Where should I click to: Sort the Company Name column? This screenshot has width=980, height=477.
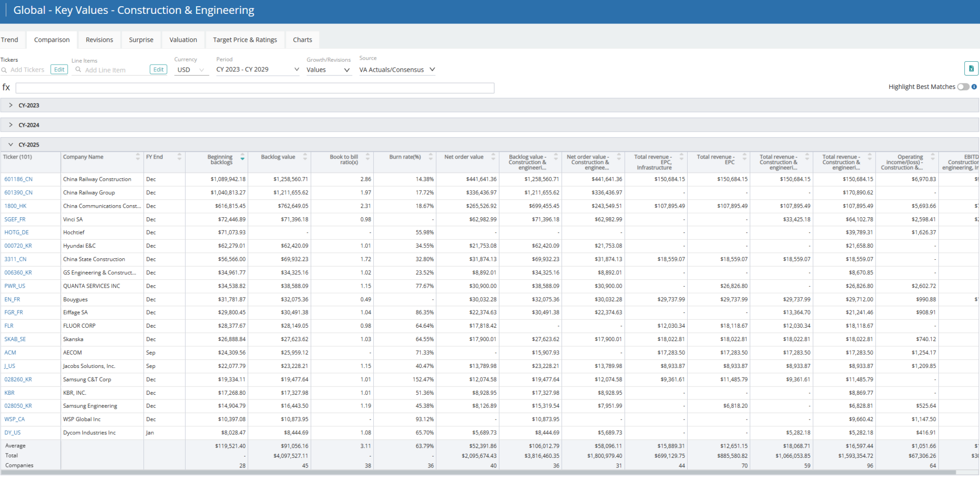[x=138, y=156]
